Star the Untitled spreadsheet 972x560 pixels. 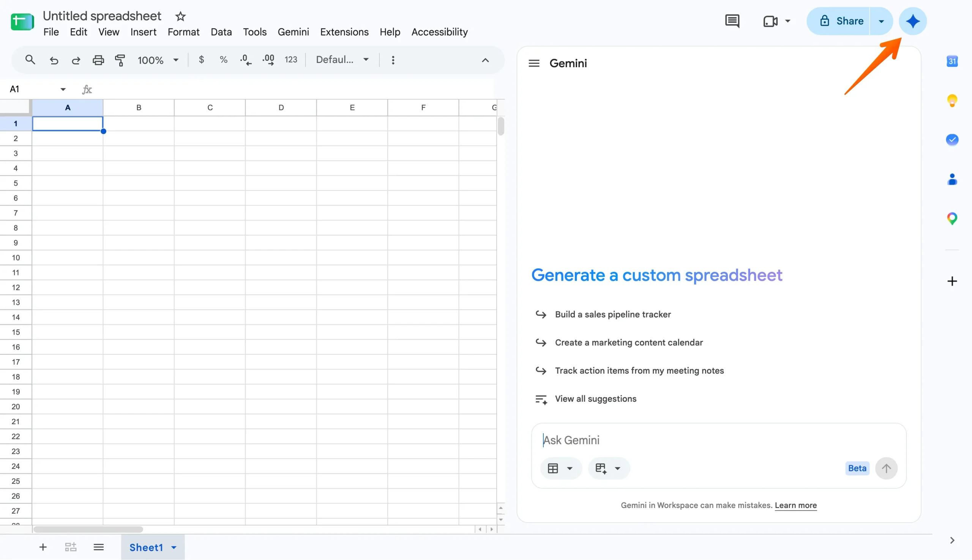(x=180, y=16)
